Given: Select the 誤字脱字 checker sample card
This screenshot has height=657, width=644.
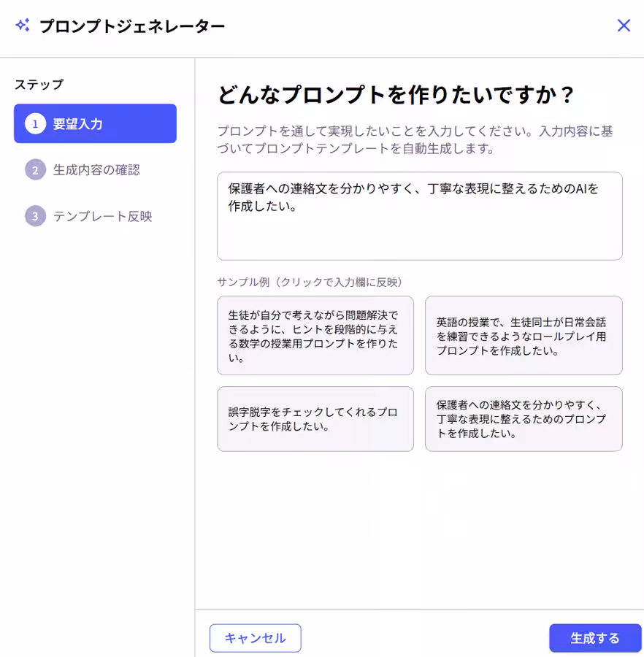Looking at the screenshot, I should click(x=315, y=418).
